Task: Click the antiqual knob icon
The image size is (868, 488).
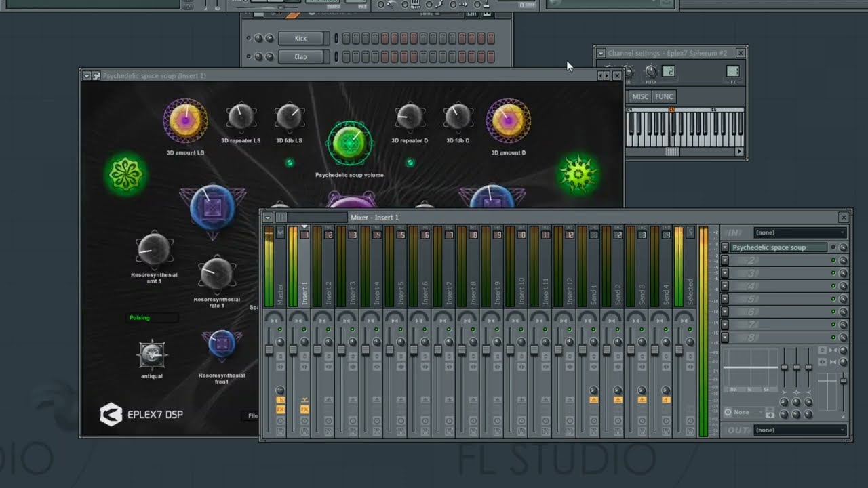Action: 152,354
